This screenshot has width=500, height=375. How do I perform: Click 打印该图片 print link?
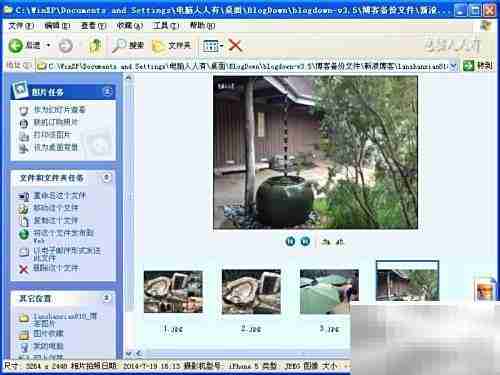pos(52,135)
